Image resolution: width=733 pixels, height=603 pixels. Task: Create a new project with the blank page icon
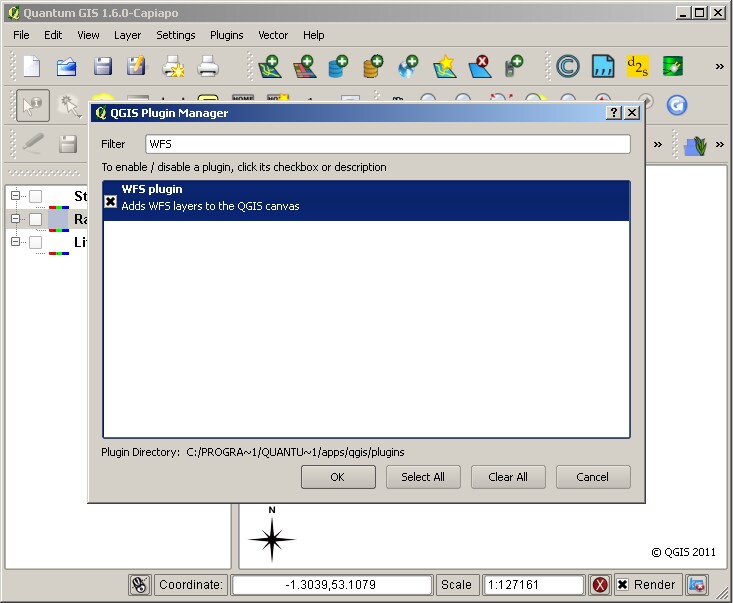click(x=32, y=66)
